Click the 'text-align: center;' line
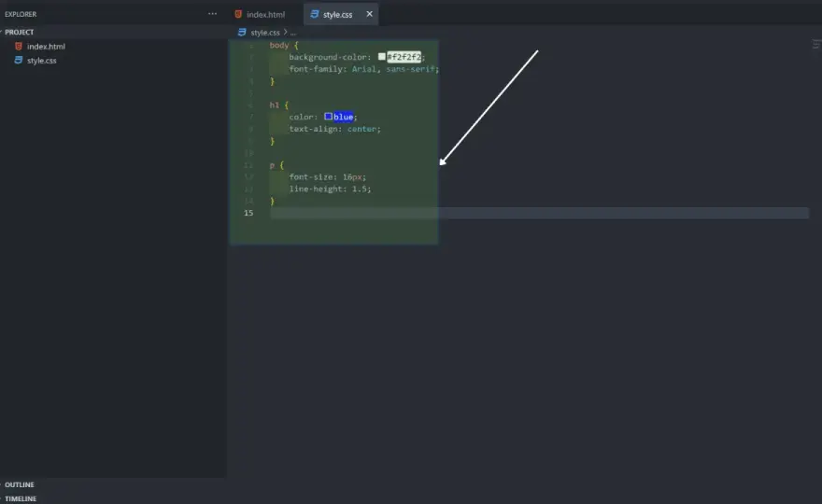 pos(335,129)
